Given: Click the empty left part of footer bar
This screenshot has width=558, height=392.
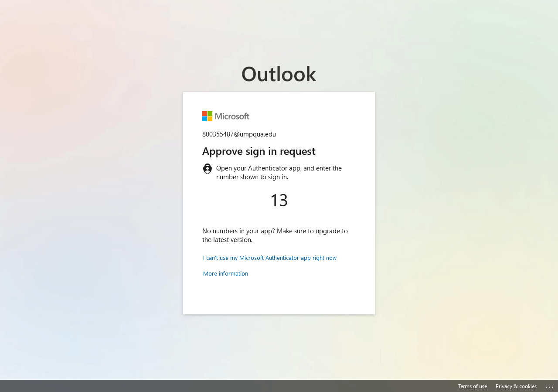Looking at the screenshot, I should pyautogui.click(x=174, y=386).
